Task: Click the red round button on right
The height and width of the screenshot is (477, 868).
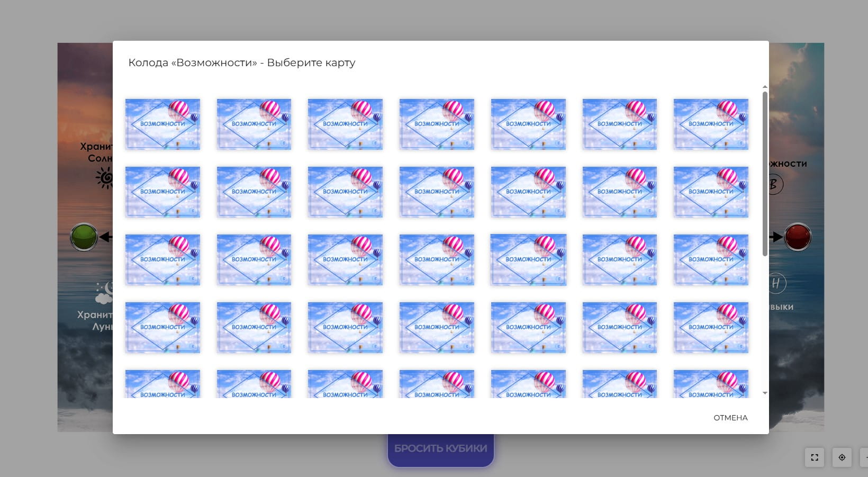Action: tap(797, 237)
